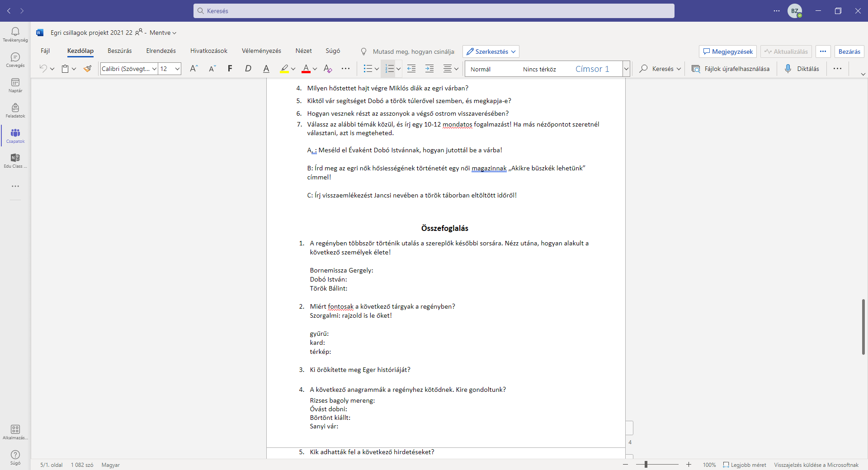This screenshot has width=868, height=470.
Task: Click the clear formatting icon
Action: tap(328, 69)
